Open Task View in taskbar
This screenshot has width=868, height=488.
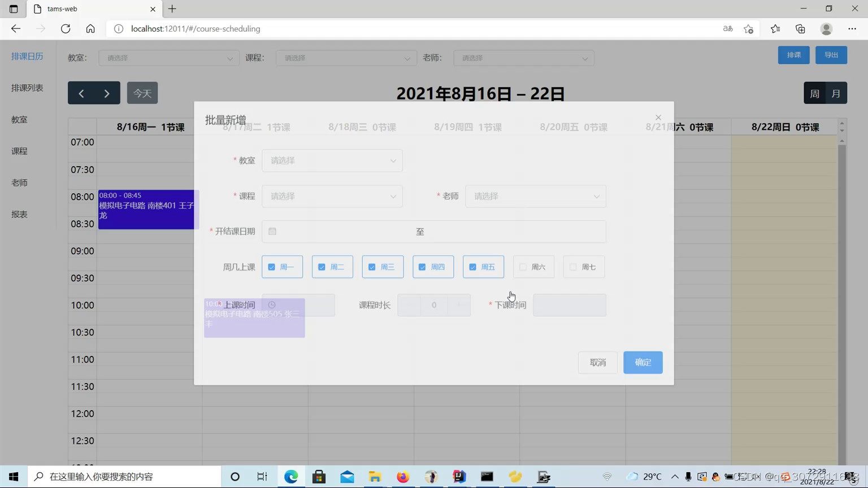point(262,477)
